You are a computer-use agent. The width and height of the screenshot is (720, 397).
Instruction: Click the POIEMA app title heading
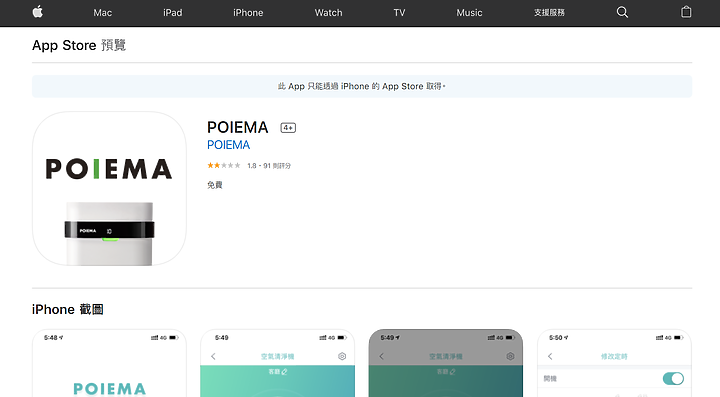coord(237,127)
